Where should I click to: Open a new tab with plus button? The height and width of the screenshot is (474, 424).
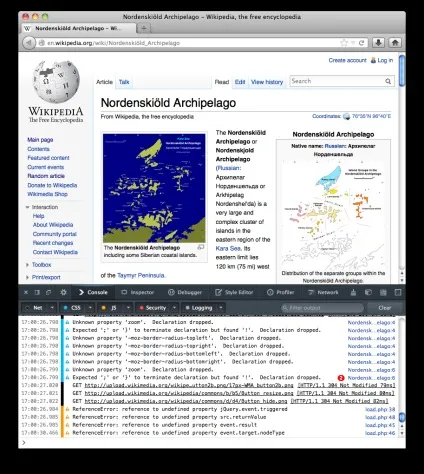144,28
